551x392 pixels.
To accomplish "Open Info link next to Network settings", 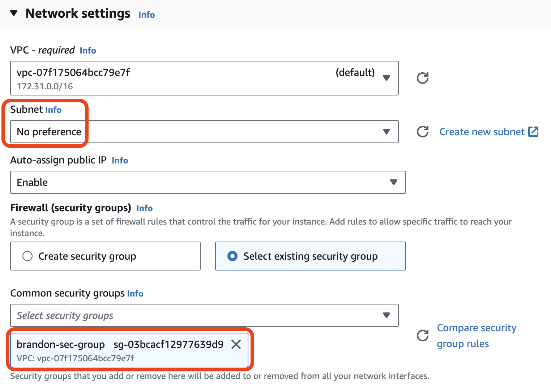I will pyautogui.click(x=146, y=15).
